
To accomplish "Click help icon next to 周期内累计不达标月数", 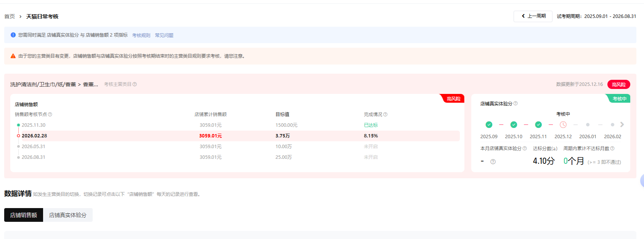I will pyautogui.click(x=612, y=149).
